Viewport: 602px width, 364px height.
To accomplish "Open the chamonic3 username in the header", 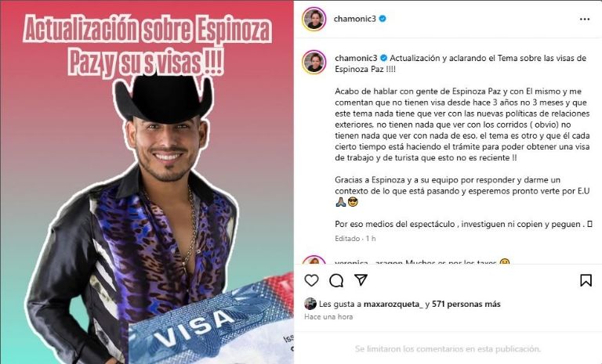I will point(355,19).
